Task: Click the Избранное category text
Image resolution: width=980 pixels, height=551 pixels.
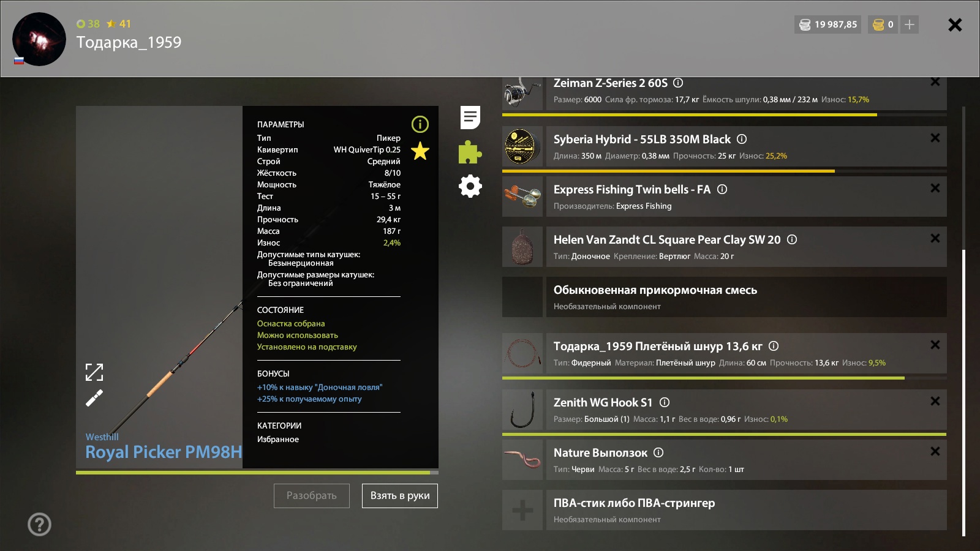Action: tap(278, 439)
